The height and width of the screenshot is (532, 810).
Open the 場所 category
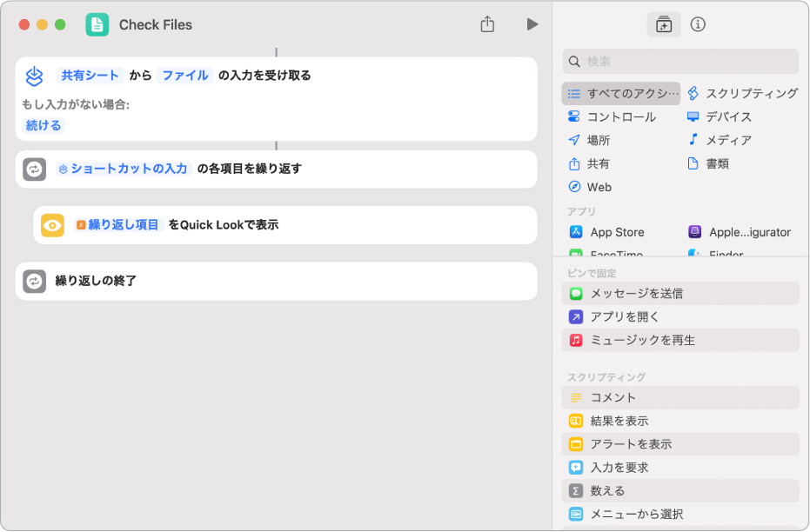click(589, 140)
